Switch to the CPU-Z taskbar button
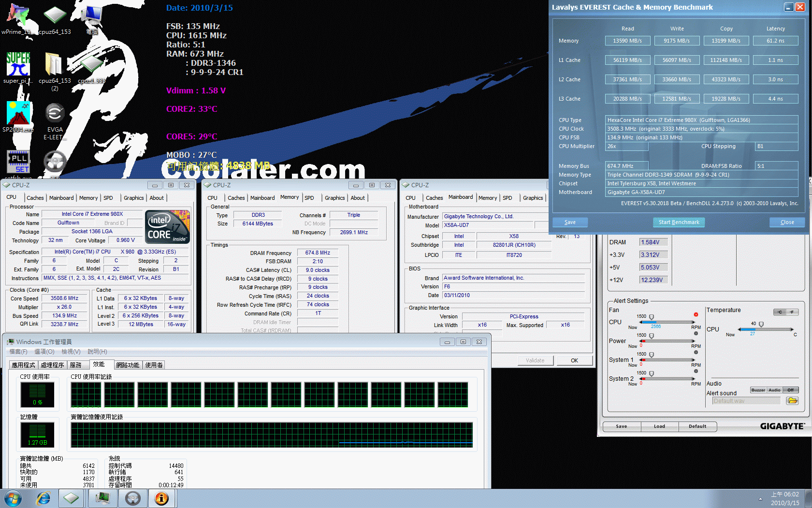Image resolution: width=812 pixels, height=508 pixels. point(72,498)
